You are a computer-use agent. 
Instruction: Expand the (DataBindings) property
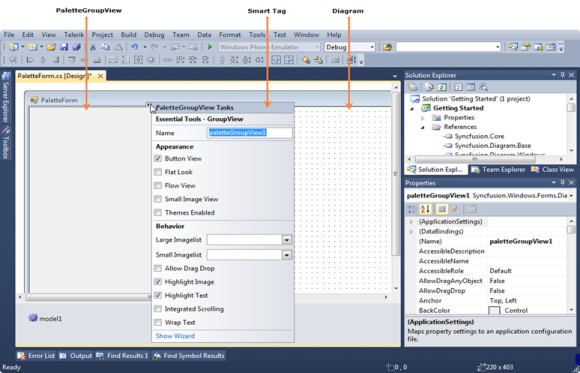point(411,232)
